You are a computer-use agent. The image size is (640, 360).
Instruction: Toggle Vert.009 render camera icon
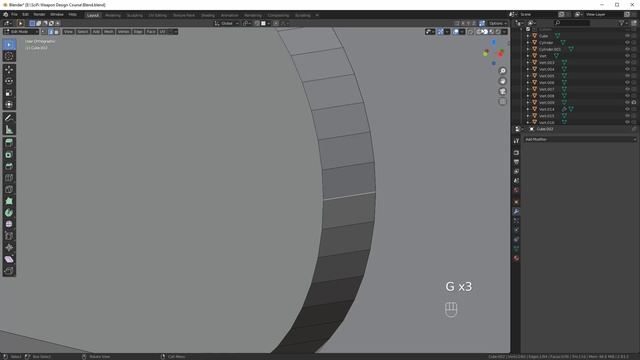click(x=634, y=102)
